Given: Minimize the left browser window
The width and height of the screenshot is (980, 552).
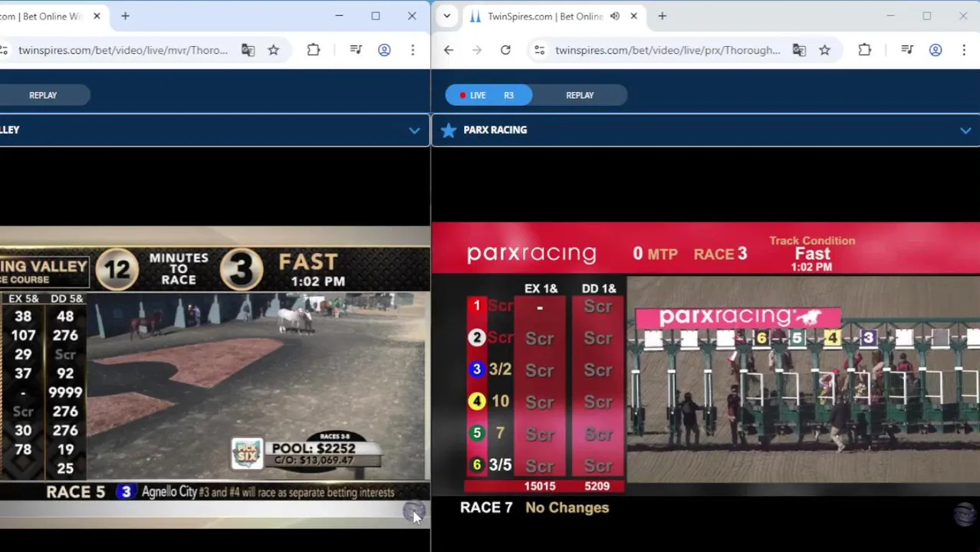Looking at the screenshot, I should click(x=339, y=16).
